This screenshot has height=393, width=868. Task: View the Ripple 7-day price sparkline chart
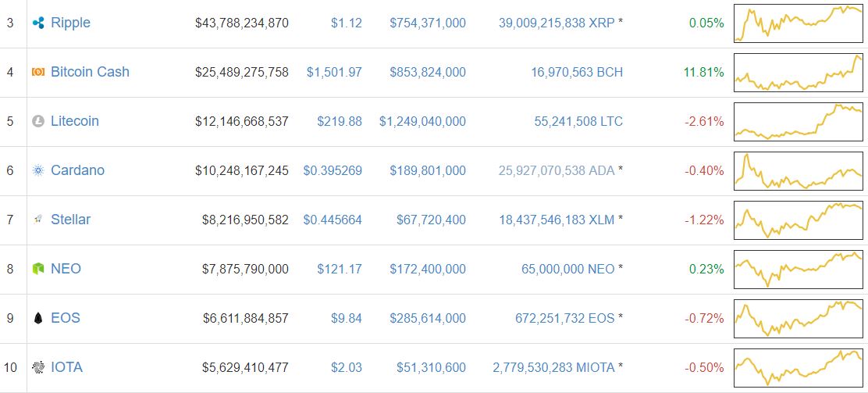pyautogui.click(x=798, y=23)
